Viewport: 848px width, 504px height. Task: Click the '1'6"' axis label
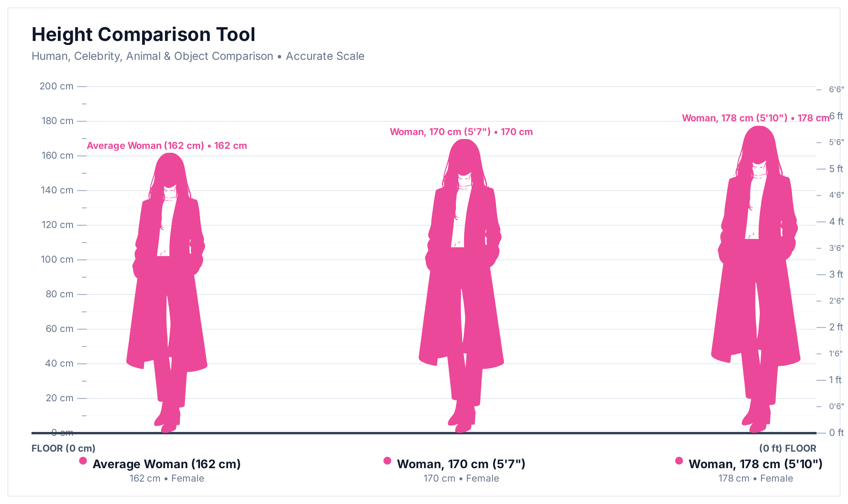pos(836,354)
